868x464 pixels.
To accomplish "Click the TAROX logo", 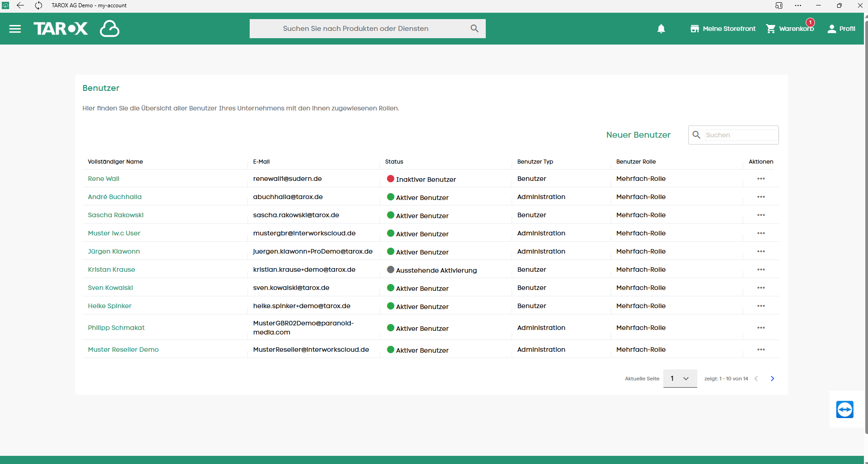I will point(60,29).
